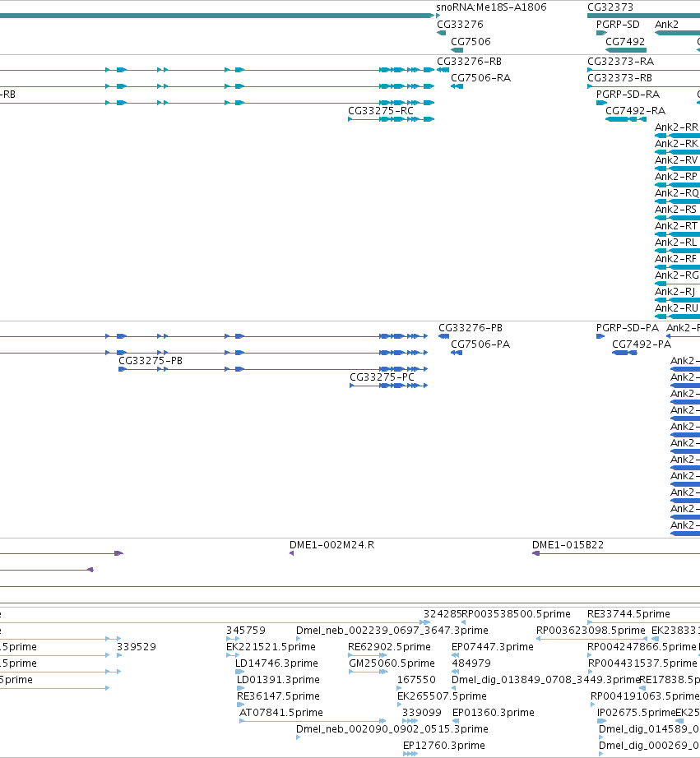The width and height of the screenshot is (700, 758).
Task: Click the PGRP-SD gene label
Action: coord(618,25)
